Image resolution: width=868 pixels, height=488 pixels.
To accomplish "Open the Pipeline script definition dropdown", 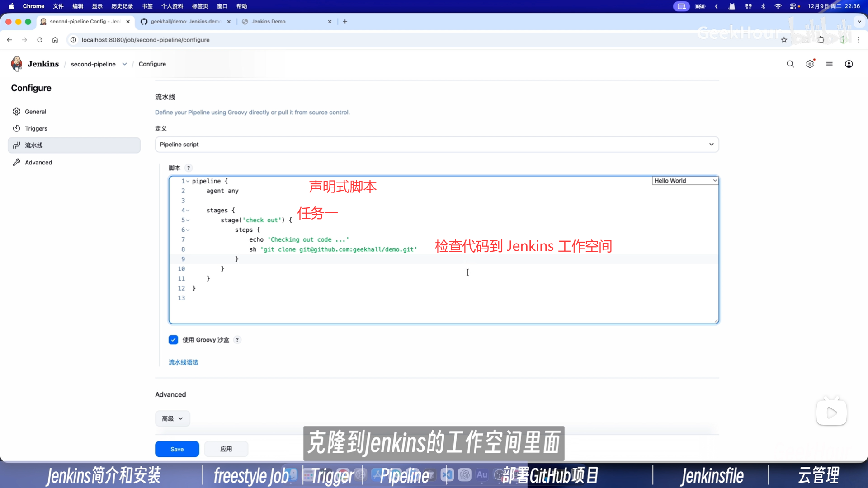I will click(436, 145).
